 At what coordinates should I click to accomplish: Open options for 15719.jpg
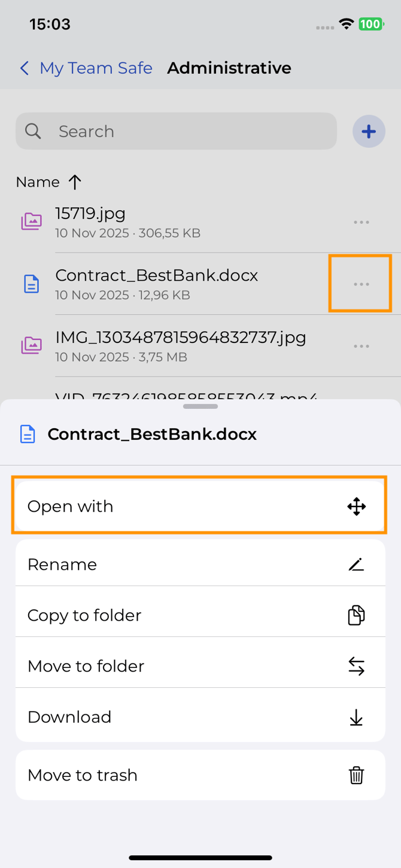tap(361, 222)
